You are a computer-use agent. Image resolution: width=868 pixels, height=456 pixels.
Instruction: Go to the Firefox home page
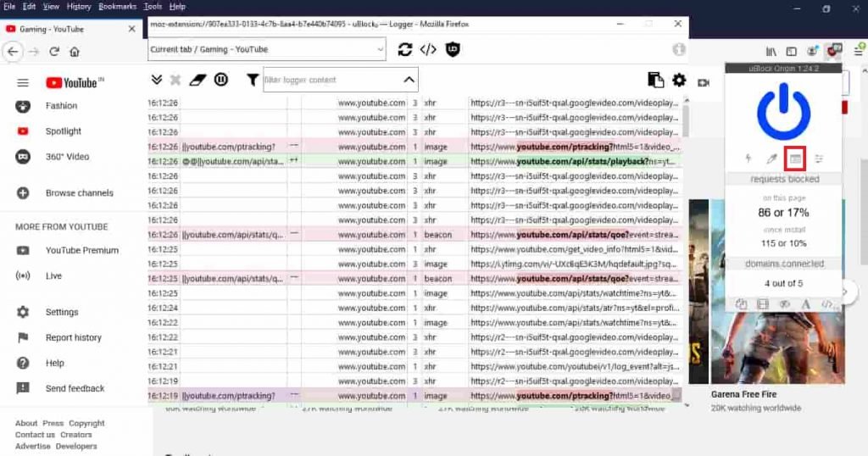click(75, 52)
